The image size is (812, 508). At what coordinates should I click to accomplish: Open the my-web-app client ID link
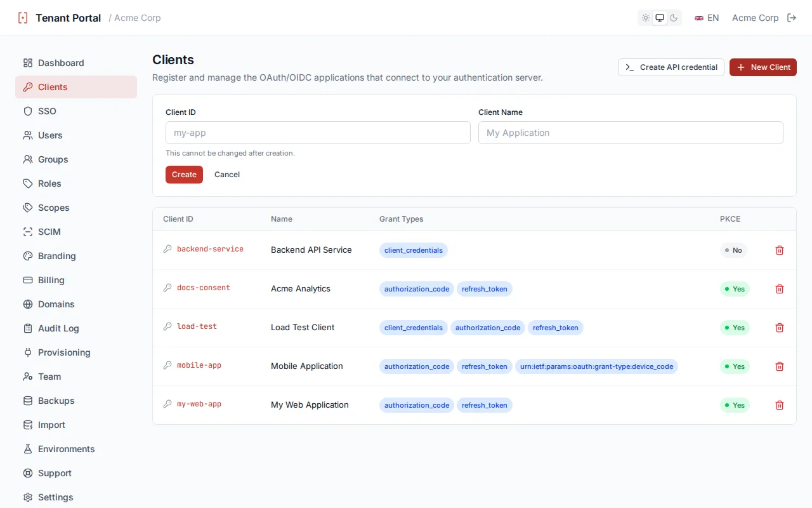[199, 404]
